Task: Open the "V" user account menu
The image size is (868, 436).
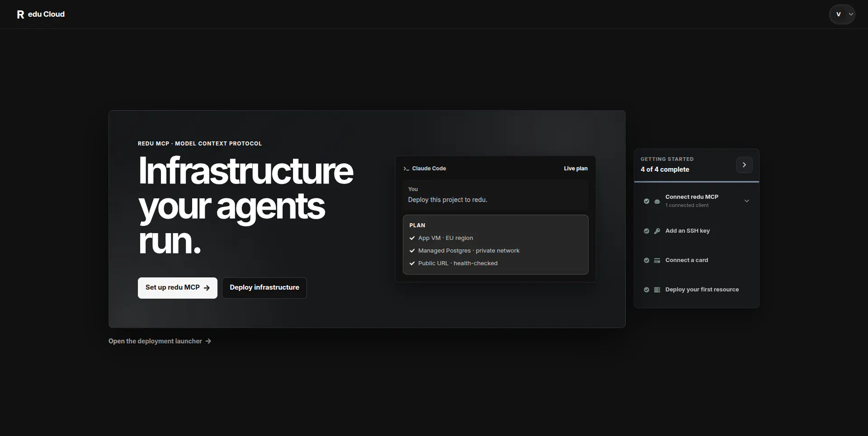Action: point(842,14)
